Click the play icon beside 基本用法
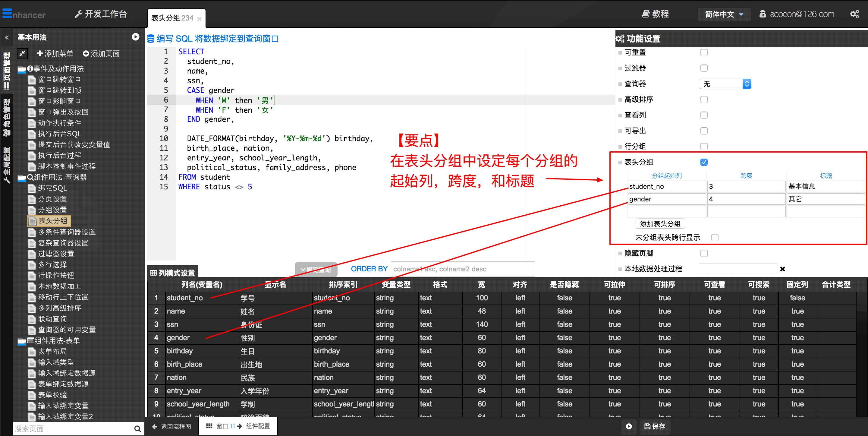 coord(135,37)
